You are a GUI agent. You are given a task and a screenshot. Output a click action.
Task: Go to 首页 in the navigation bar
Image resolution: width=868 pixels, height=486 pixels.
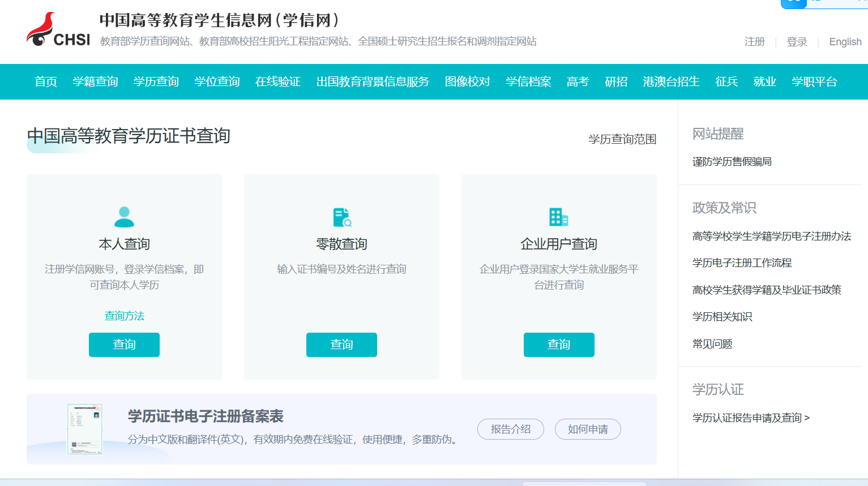click(x=46, y=81)
